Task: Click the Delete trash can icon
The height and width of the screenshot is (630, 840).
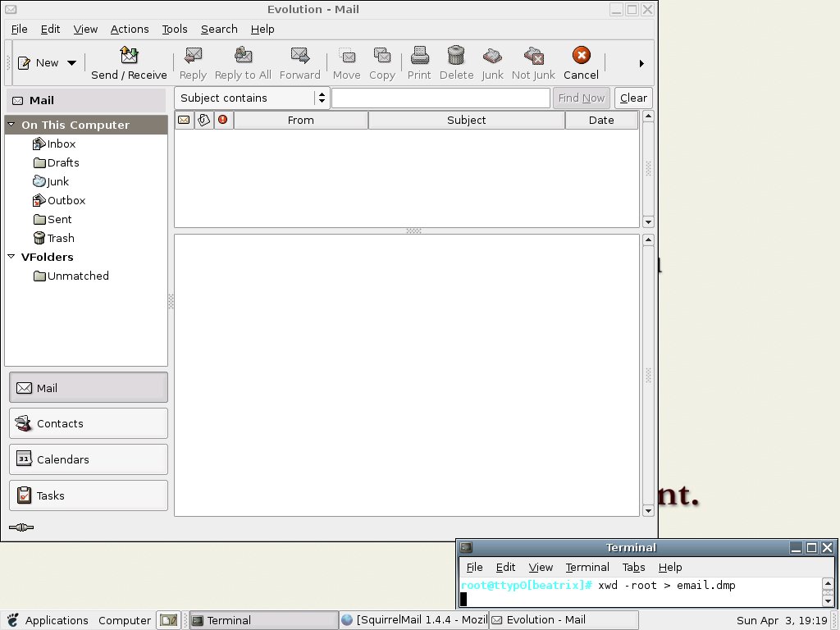Action: point(456,55)
